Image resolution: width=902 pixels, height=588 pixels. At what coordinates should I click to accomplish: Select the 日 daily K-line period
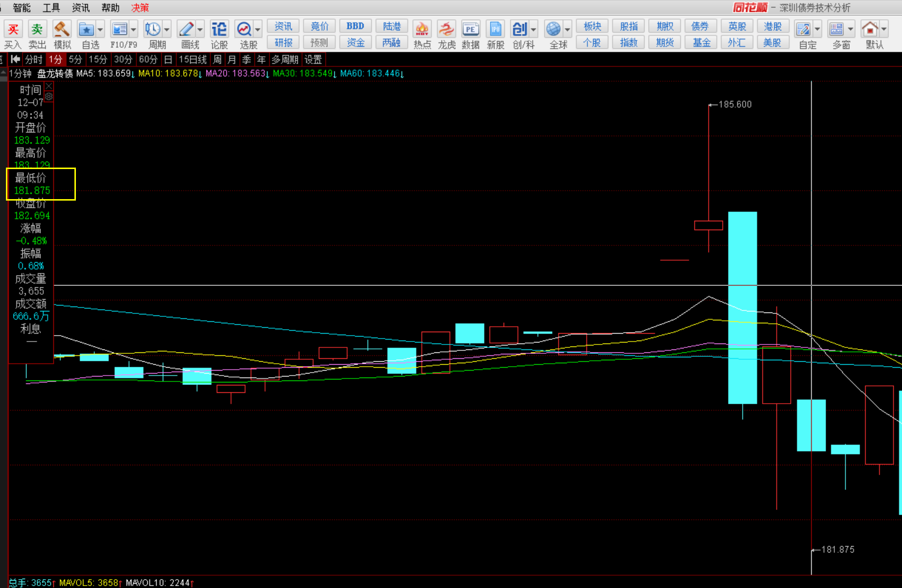[x=168, y=60]
